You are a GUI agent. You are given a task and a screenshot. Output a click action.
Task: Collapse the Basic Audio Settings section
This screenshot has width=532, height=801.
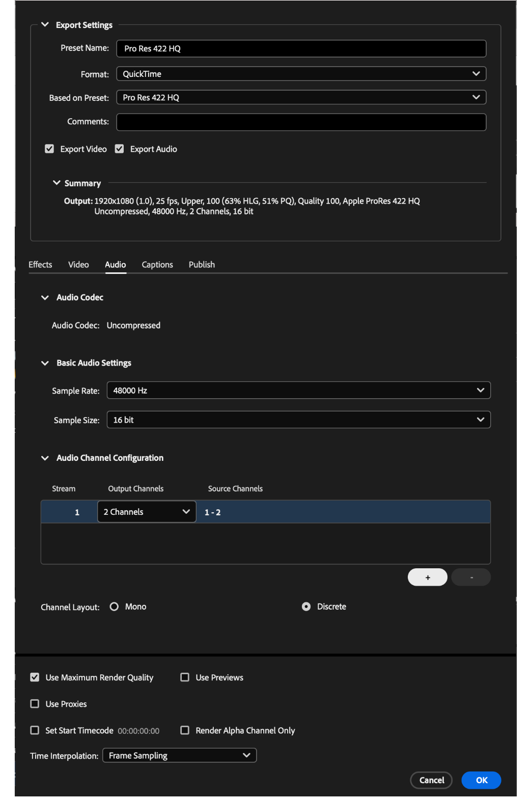point(45,363)
